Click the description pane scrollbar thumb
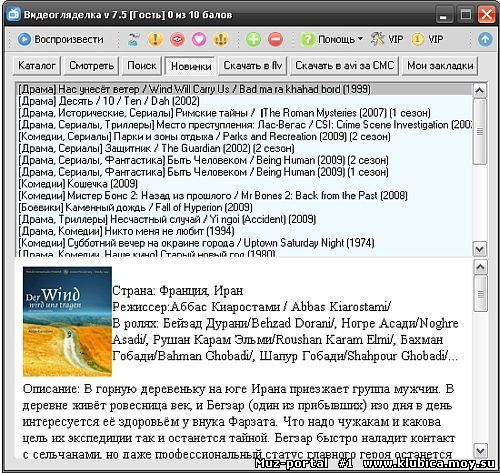The width and height of the screenshot is (500, 473). tap(480, 294)
